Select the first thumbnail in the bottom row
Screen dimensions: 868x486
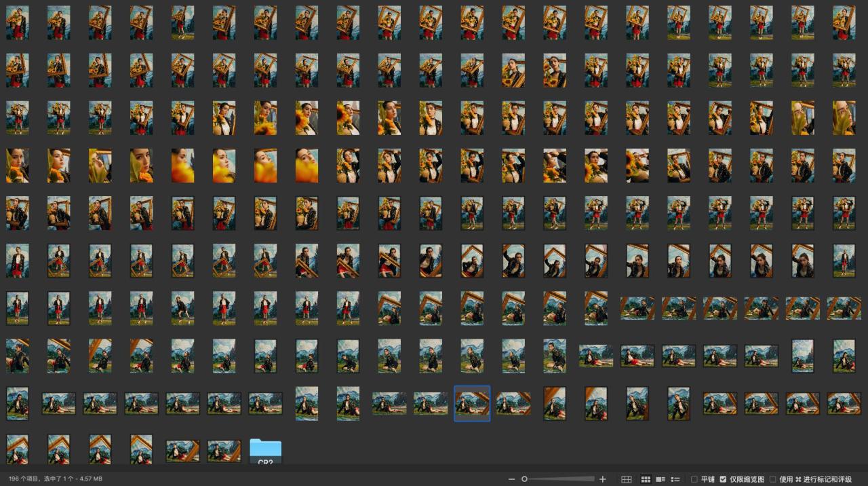17,449
